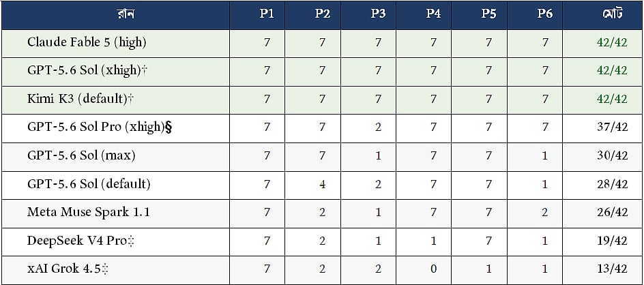The image size is (644, 285).
Task: Select the P3 column header
Action: coord(378,14)
